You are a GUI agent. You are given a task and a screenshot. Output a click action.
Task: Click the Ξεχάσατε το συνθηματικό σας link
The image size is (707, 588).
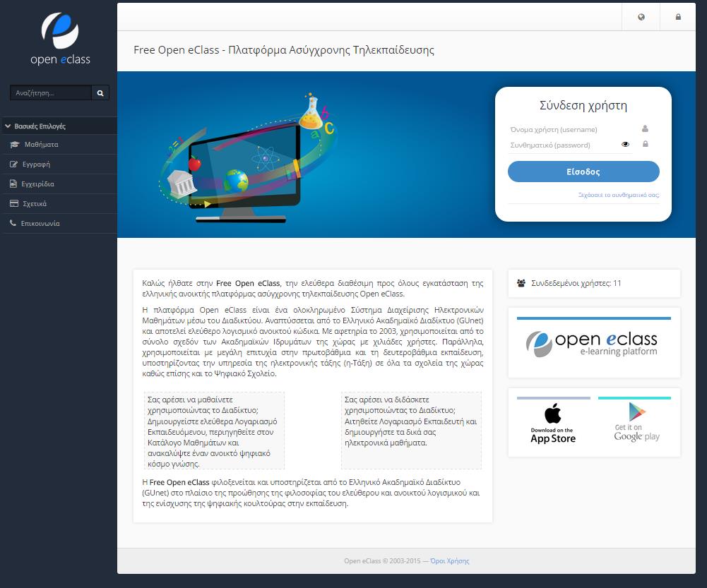pos(619,195)
